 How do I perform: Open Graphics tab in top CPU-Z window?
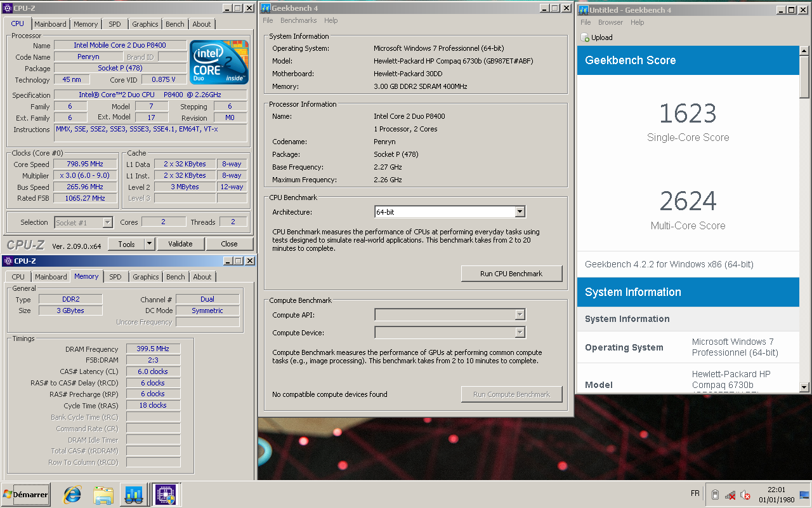pos(145,24)
